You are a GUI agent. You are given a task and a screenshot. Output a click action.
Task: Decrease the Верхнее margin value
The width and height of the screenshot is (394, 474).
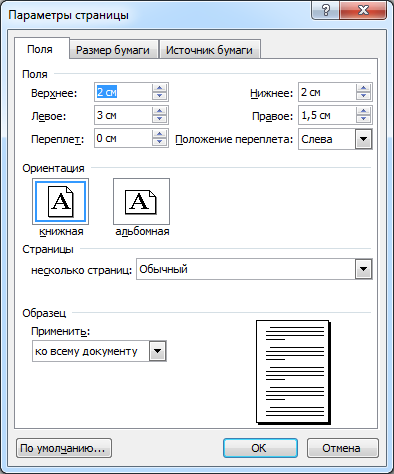159,96
